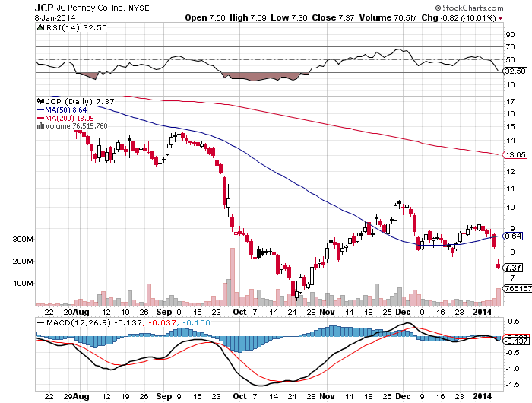Screen dimensions: 532x403
Task: Click the 300M volume axis label
Action: (x=23, y=240)
